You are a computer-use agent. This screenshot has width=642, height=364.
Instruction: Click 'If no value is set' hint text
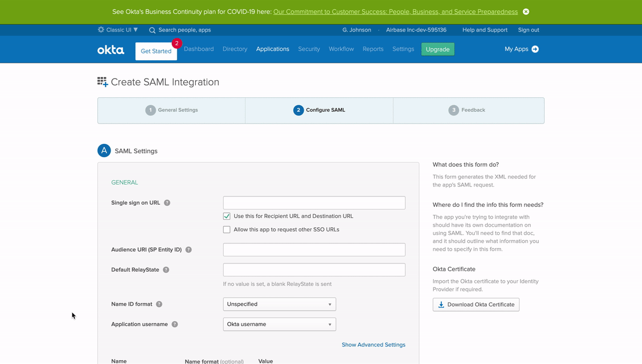277,284
